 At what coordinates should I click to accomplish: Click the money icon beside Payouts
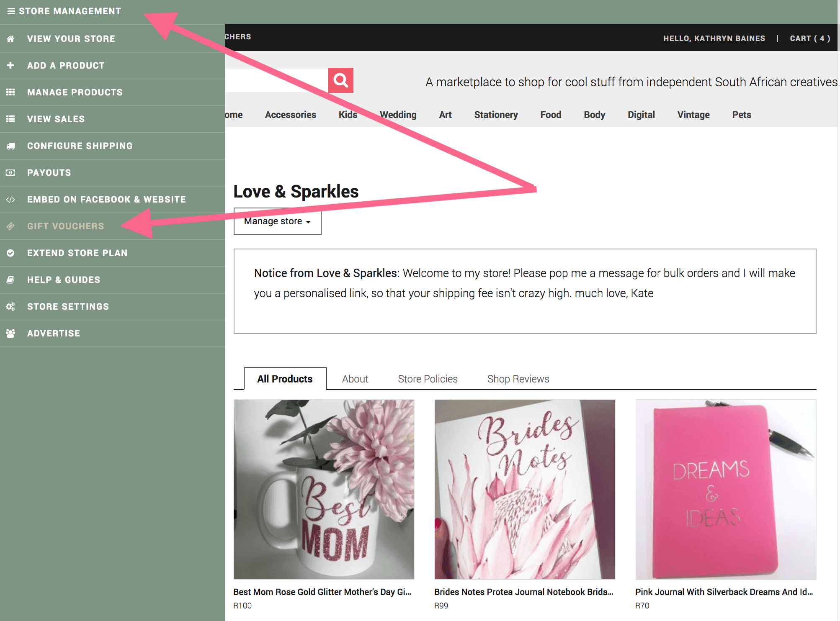11,172
